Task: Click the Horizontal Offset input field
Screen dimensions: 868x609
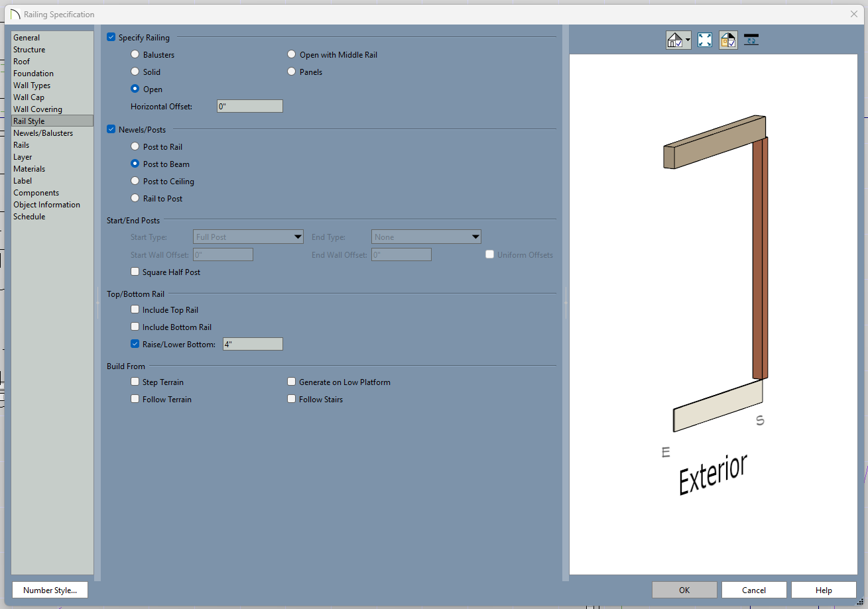Action: 249,106
